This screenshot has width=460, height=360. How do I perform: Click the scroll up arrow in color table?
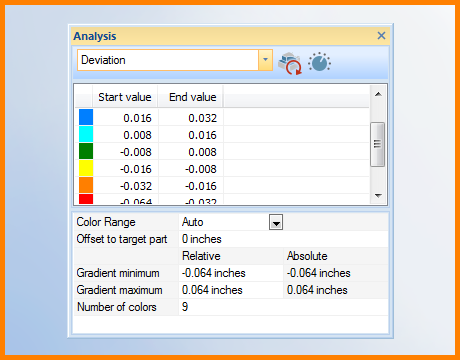coord(378,94)
